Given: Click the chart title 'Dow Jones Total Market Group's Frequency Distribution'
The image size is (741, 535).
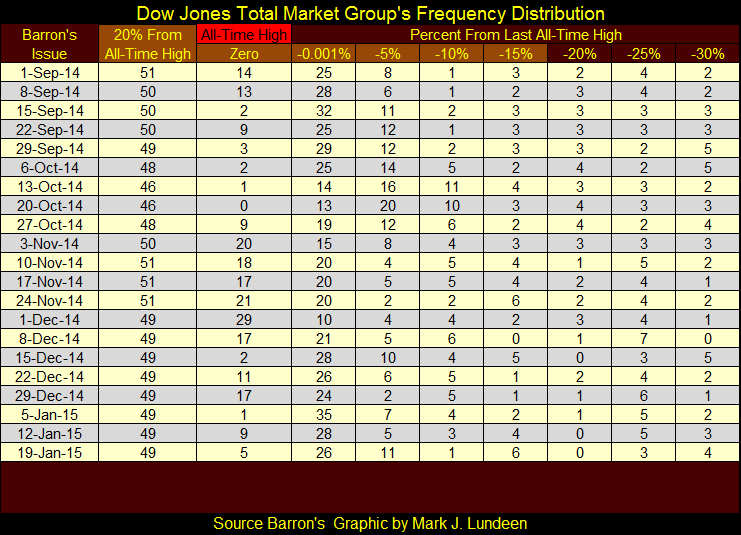Looking at the screenshot, I should tap(370, 13).
